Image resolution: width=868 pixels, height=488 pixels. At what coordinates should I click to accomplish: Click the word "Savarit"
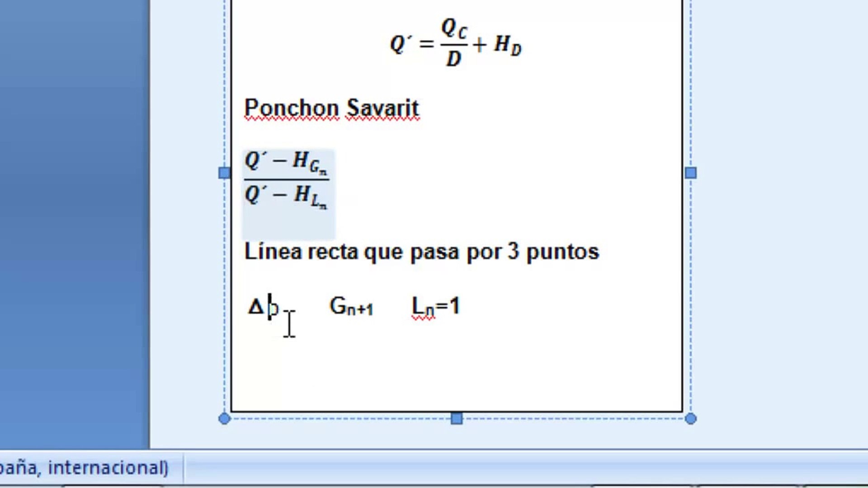pyautogui.click(x=383, y=108)
